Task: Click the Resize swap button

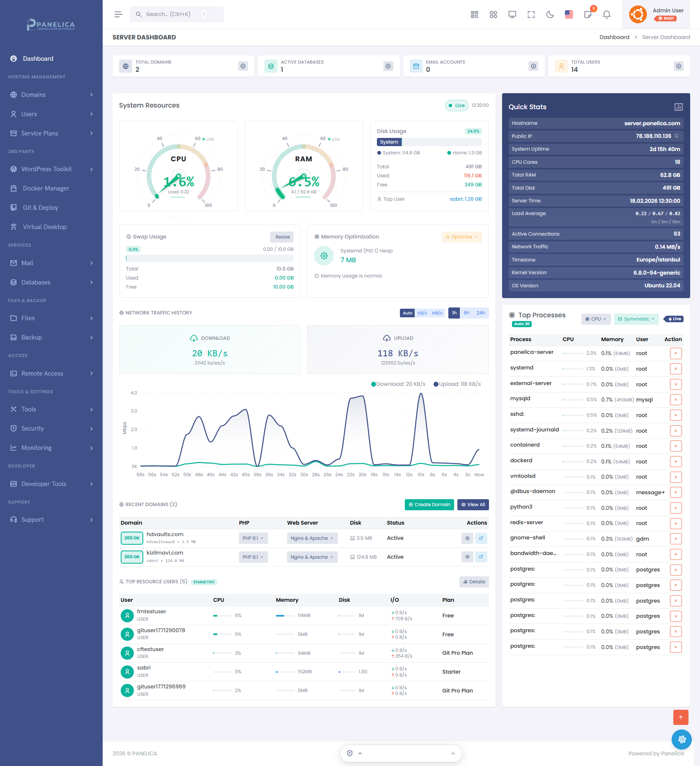Action: coord(282,237)
